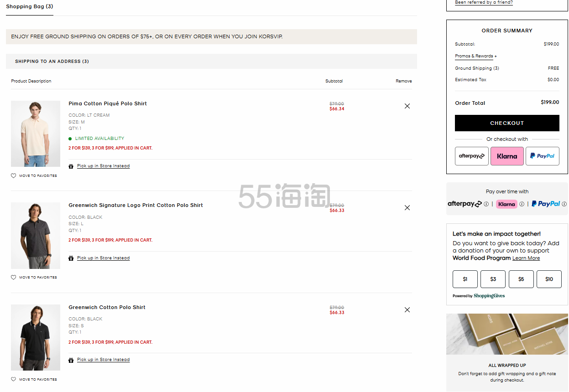The width and height of the screenshot is (569, 392).
Task: Click ALL WRAPPED UP heading
Action: [x=507, y=366]
